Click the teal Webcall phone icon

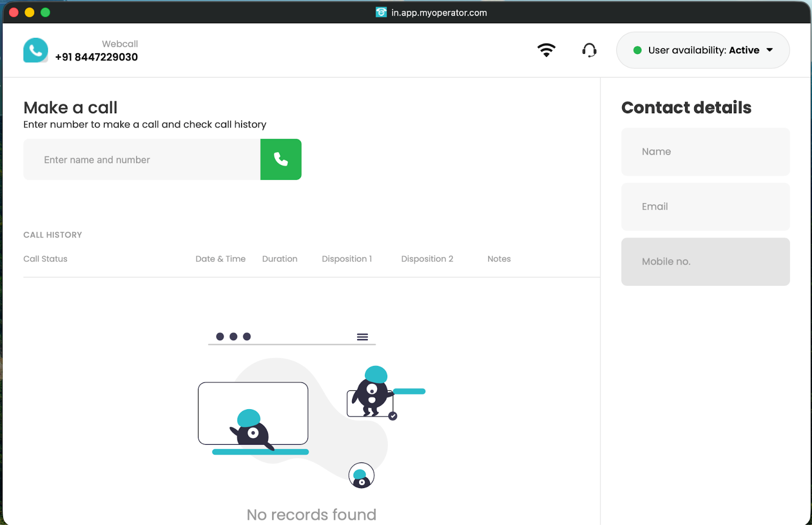(35, 50)
